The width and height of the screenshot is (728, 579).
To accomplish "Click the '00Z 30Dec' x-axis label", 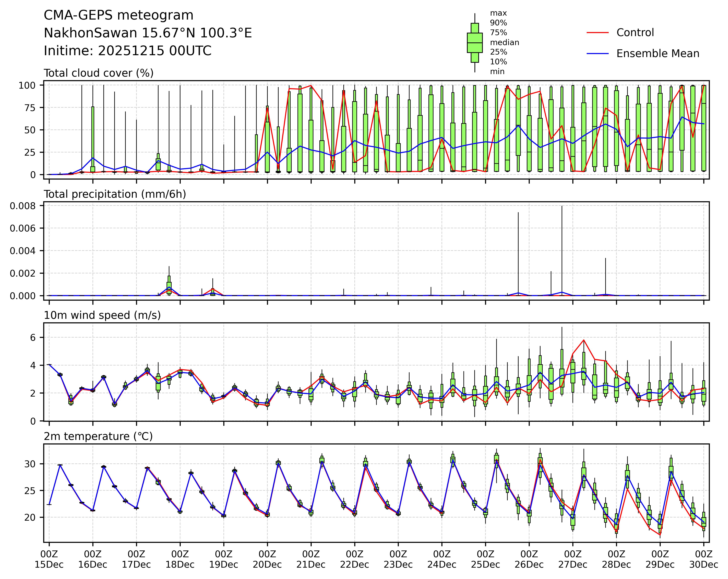I will (x=703, y=559).
